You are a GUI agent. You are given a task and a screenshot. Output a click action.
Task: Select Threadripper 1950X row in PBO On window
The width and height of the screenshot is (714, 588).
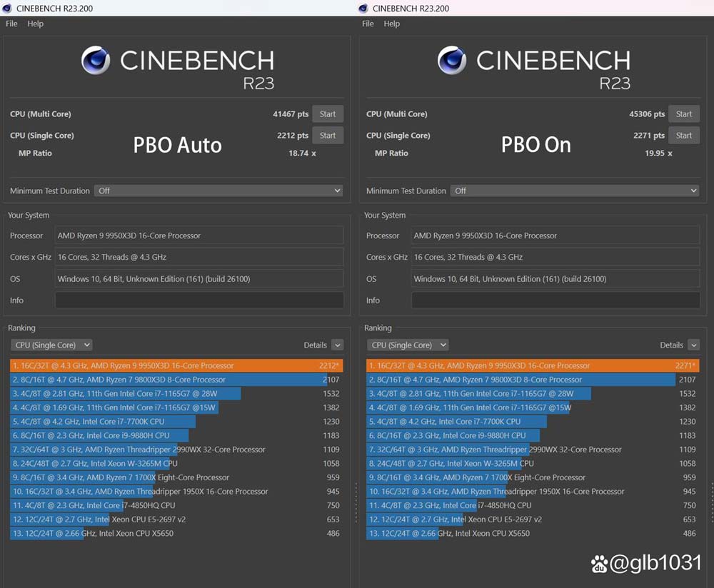click(x=533, y=492)
